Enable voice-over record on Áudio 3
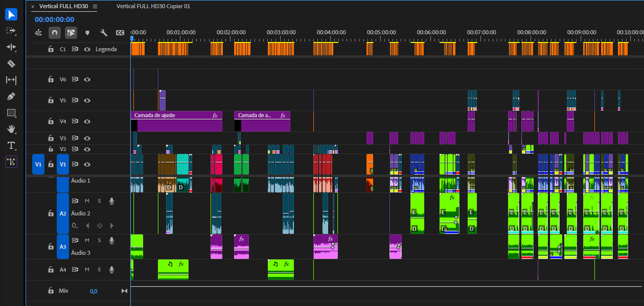 pyautogui.click(x=112, y=240)
